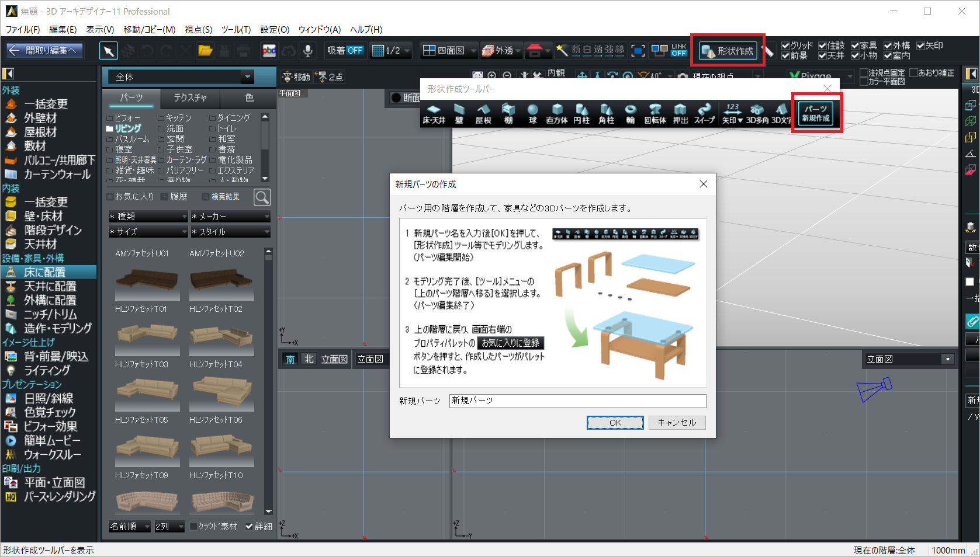Viewport: 980px width, 557px height.
Task: Click the 屋根 roof shape icon
Action: [483, 113]
